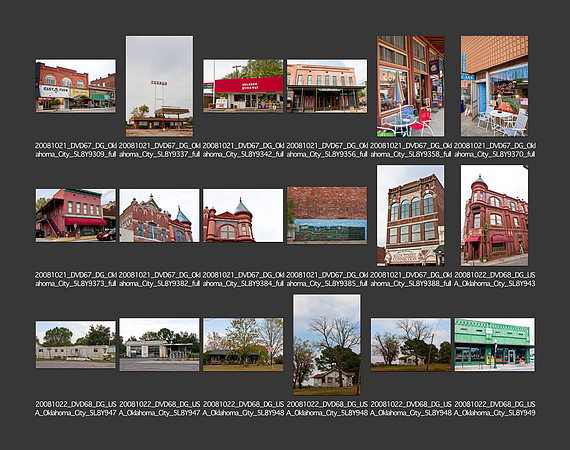Open the portrait bare tree and white house photo
Viewport: 570px width, 450px height.
coord(327,345)
